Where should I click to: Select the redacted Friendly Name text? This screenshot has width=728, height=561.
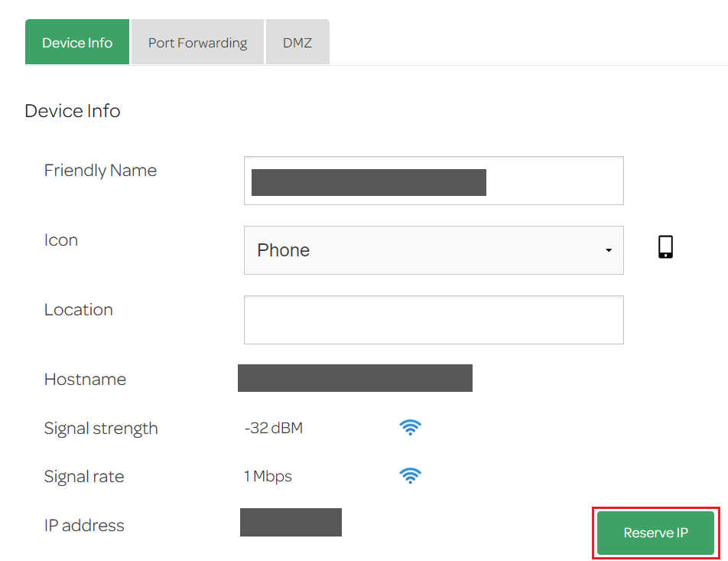coord(368,182)
